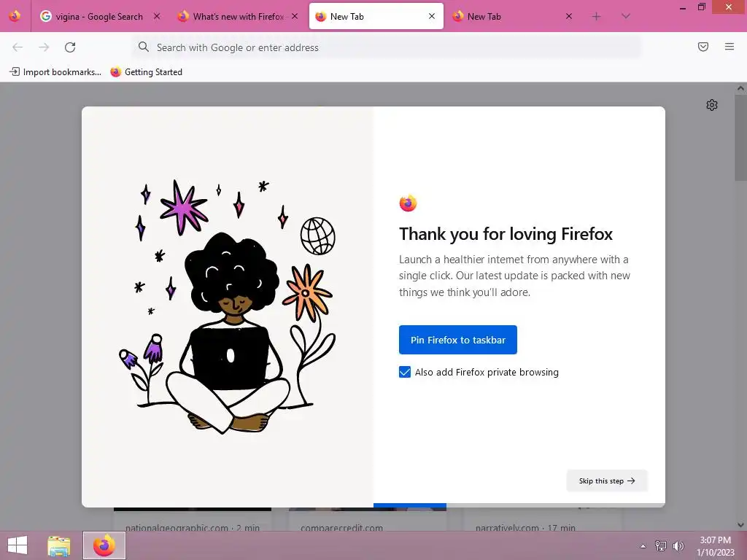Select the active New Tab tab

click(376, 16)
